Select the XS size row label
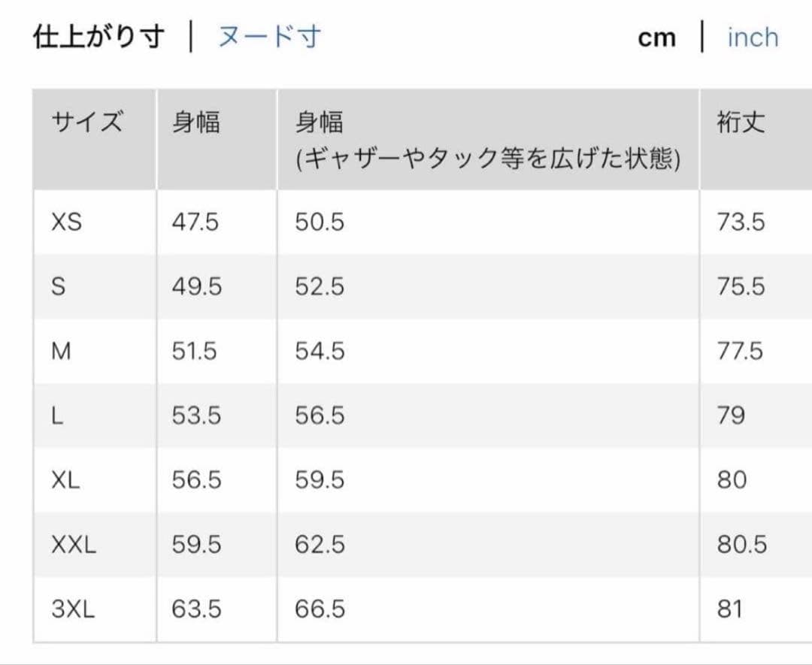The height and width of the screenshot is (665, 812). [x=67, y=222]
